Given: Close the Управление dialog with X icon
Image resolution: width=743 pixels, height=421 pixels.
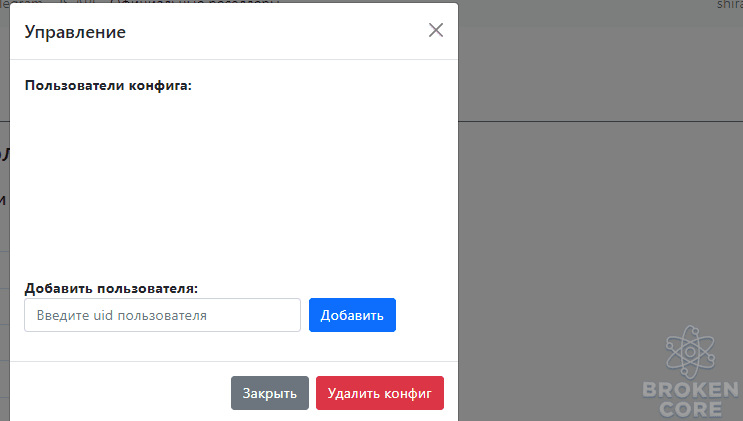Looking at the screenshot, I should pyautogui.click(x=435, y=30).
